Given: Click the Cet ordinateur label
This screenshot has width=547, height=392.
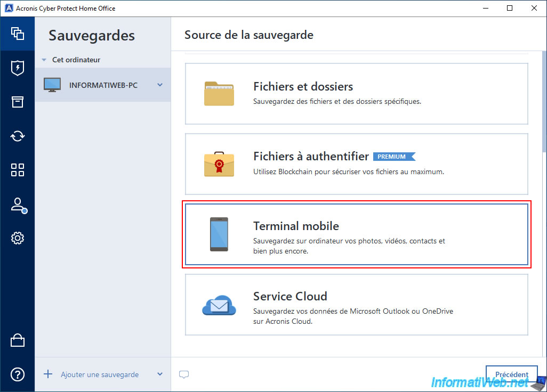Looking at the screenshot, I should [76, 60].
